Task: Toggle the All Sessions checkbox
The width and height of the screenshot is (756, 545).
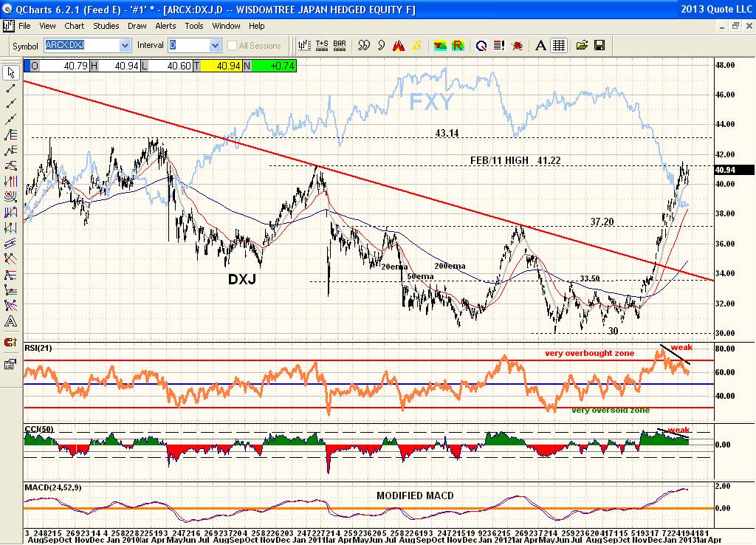Action: 233,46
